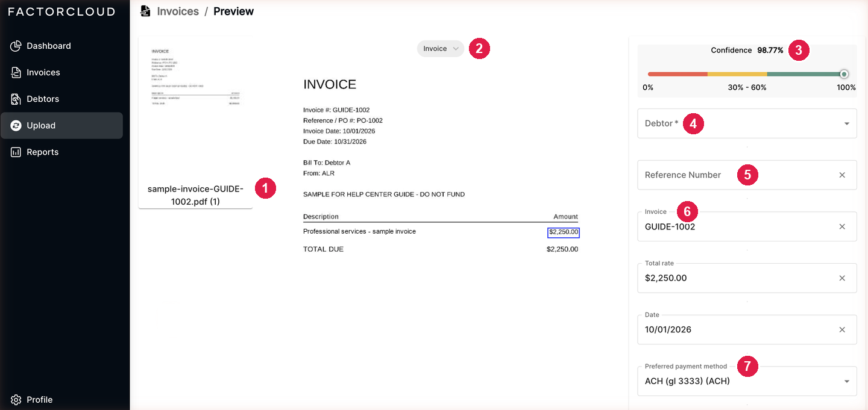Click the 'Invoice #: GUIDE-1002' text
The width and height of the screenshot is (868, 410).
click(x=336, y=110)
